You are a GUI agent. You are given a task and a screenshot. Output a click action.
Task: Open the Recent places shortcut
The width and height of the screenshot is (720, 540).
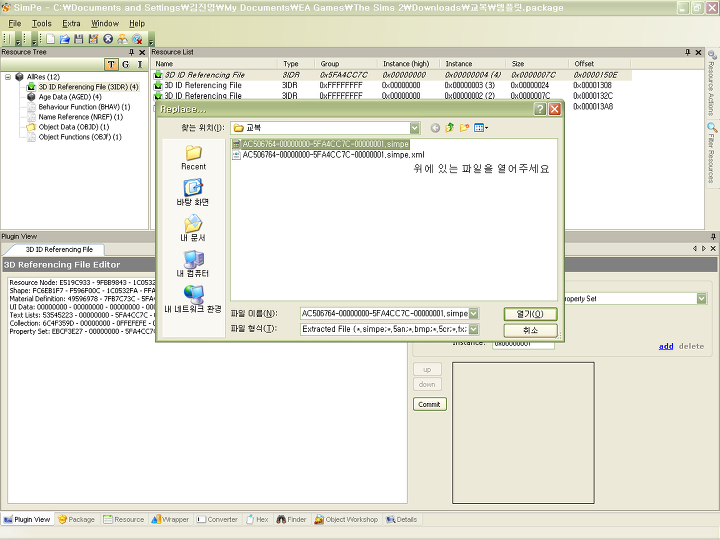pyautogui.click(x=193, y=157)
